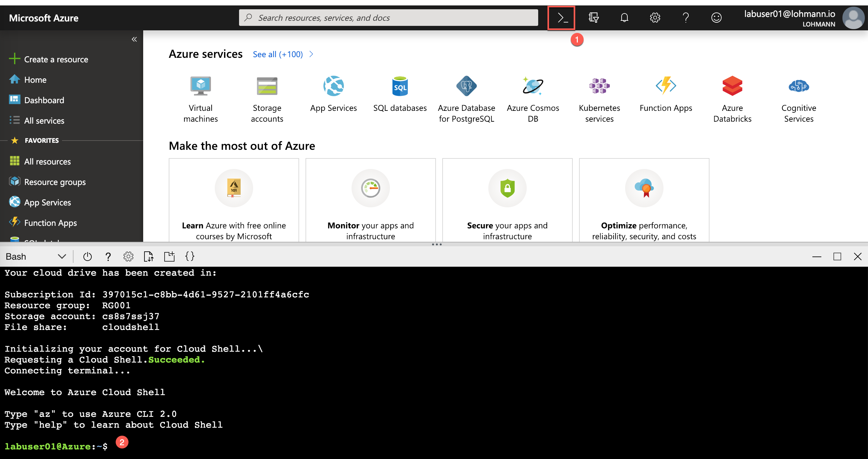Open Cloud Shell help question mark

[x=108, y=256]
